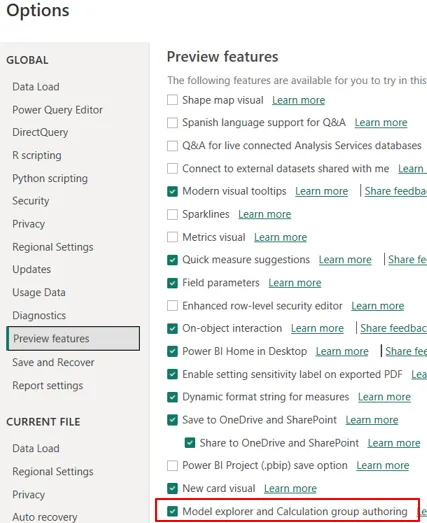Enable Spanish language support for Q&A
The image size is (427, 523).
click(x=172, y=123)
